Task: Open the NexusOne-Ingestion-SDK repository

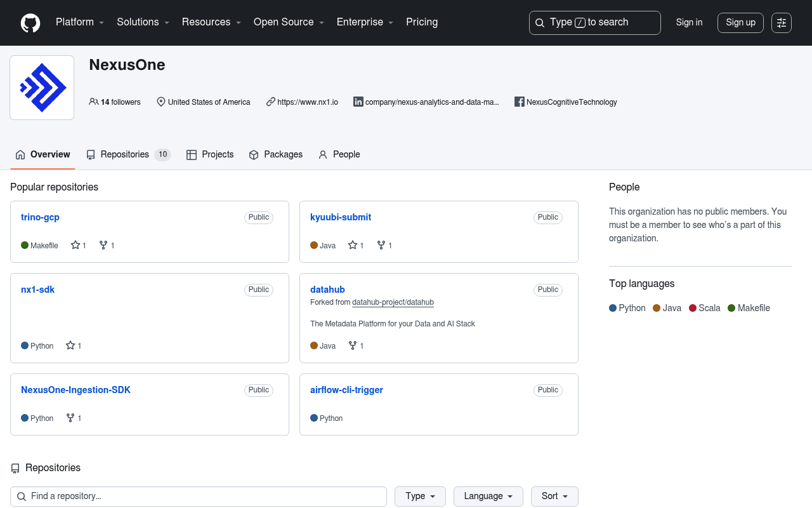Action: 75,390
